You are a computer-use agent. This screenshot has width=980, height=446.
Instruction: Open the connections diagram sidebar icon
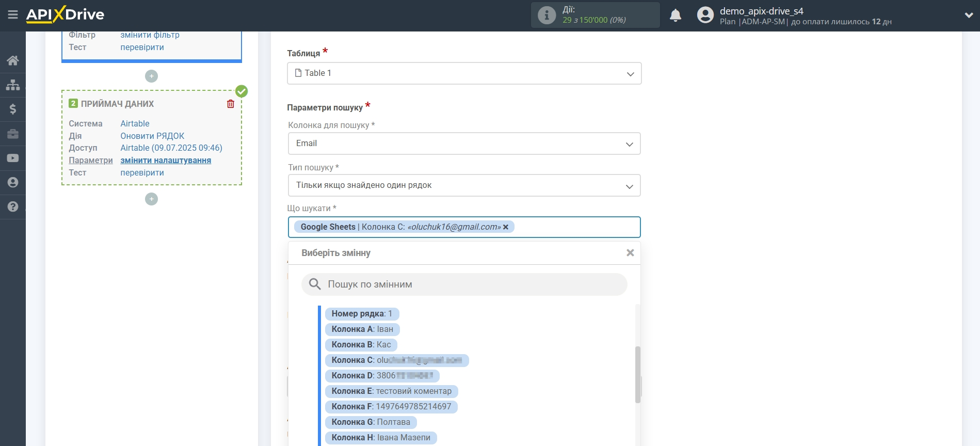click(x=13, y=85)
